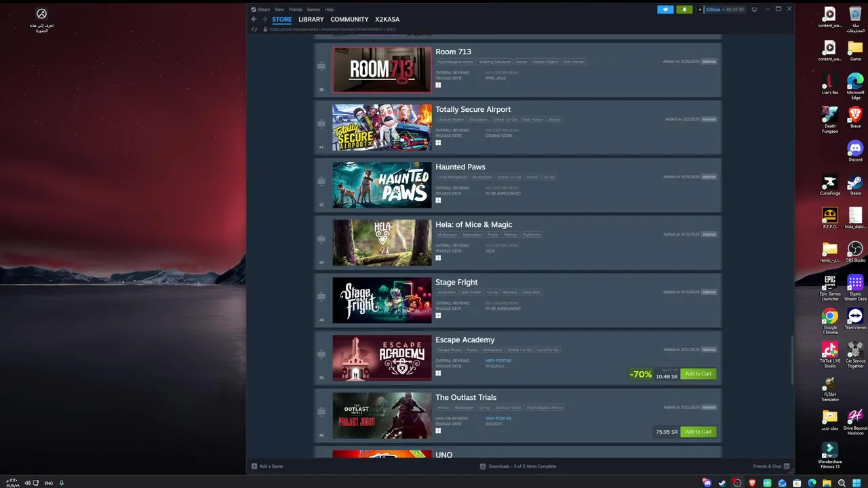Grab the reorder handle for Room 713

(321, 66)
